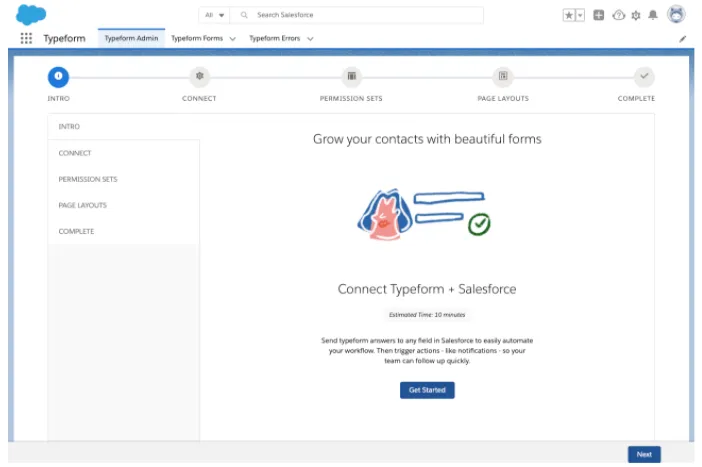Click the Estimated Time 10 minutes badge
702x467 pixels.
click(427, 315)
